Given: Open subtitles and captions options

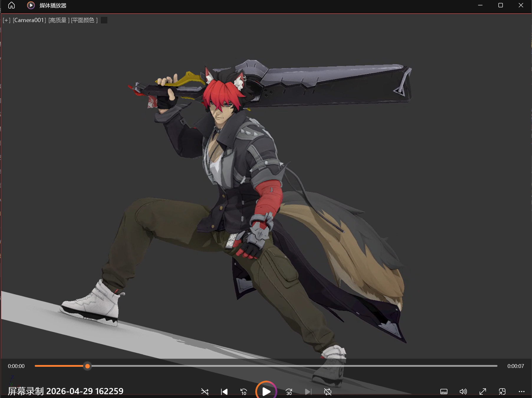Looking at the screenshot, I should pos(444,392).
